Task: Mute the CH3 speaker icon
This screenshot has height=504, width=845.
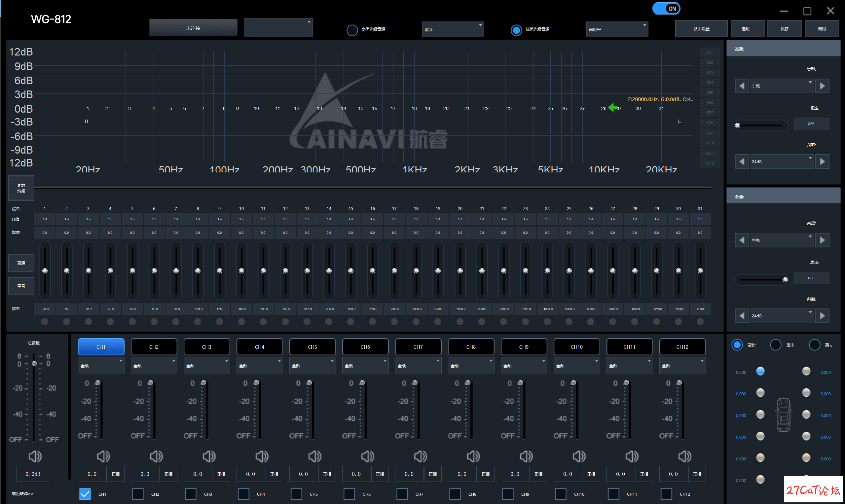Action: (x=209, y=456)
